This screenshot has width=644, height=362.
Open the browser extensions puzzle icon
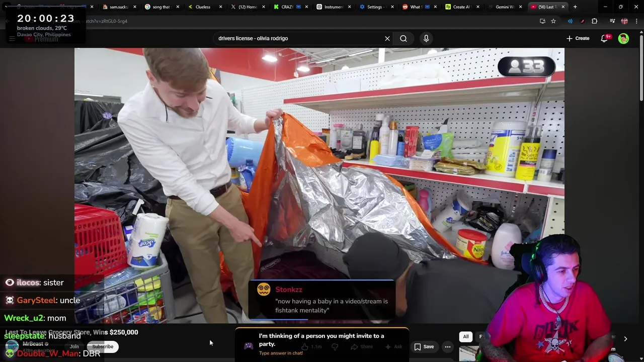594,21
